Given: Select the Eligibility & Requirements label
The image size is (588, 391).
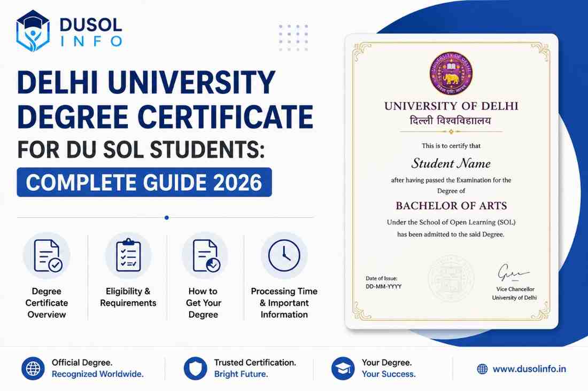Looking at the screenshot, I should (x=128, y=297).
